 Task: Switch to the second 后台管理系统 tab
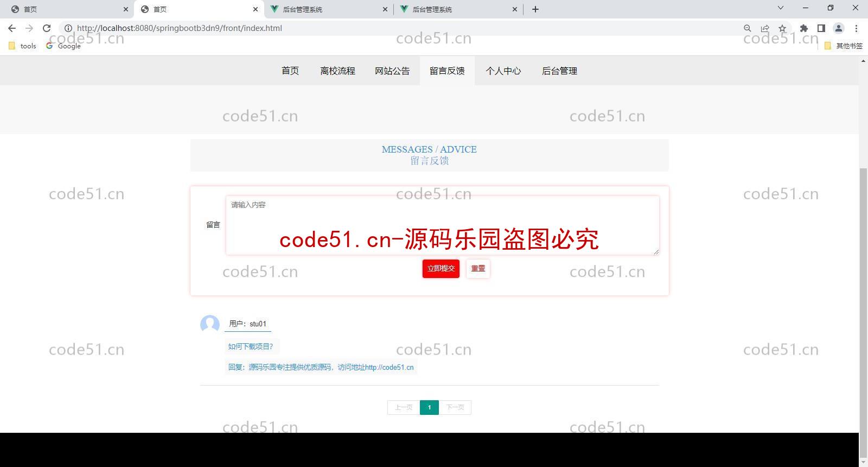tap(457, 9)
